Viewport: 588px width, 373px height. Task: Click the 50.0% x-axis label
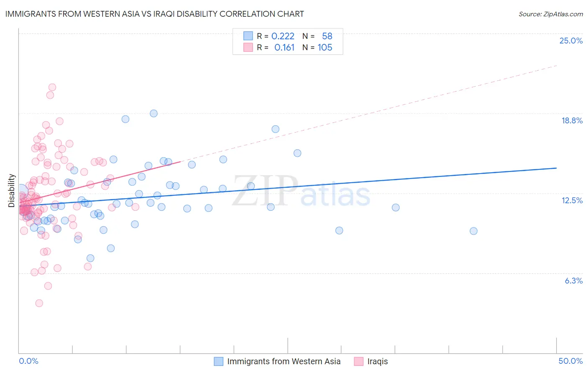570,361
